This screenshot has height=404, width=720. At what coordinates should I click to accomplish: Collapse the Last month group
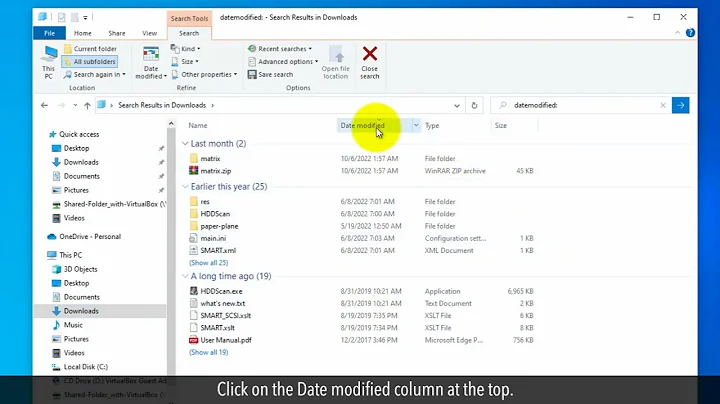pos(185,144)
